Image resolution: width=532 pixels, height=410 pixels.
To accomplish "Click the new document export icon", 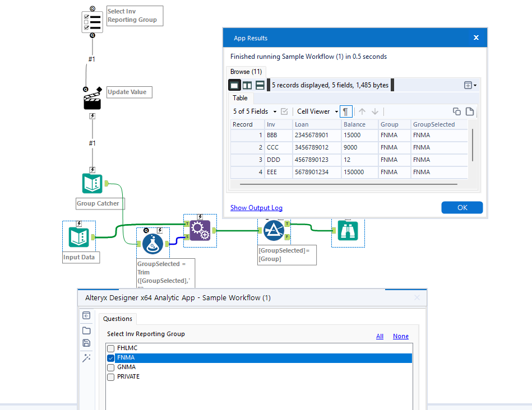I will point(470,111).
